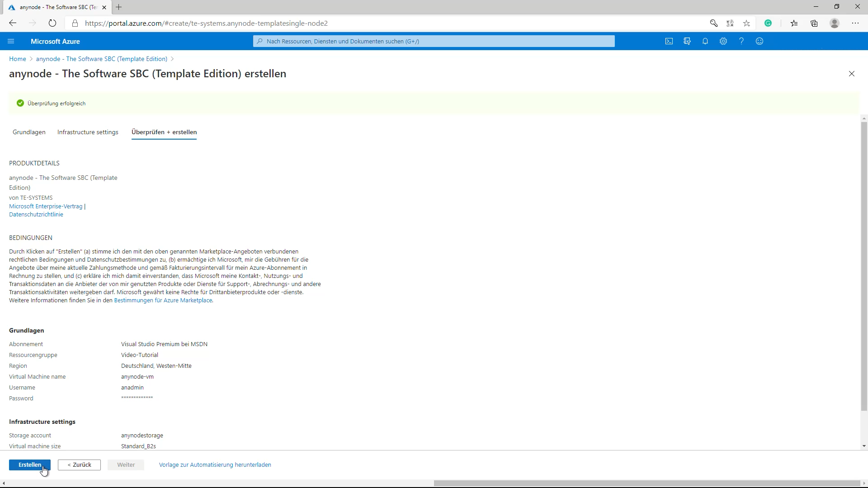The width and height of the screenshot is (868, 488).
Task: Click the green validation success checkmark
Action: pos(20,103)
